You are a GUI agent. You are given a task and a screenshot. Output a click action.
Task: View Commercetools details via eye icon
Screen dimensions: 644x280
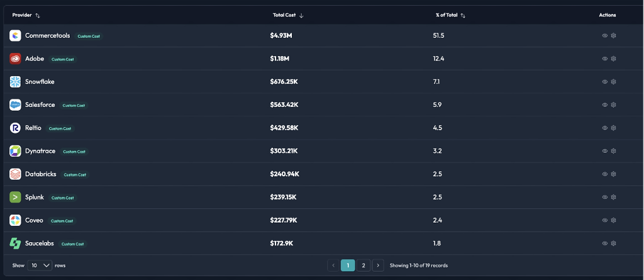[x=604, y=36]
